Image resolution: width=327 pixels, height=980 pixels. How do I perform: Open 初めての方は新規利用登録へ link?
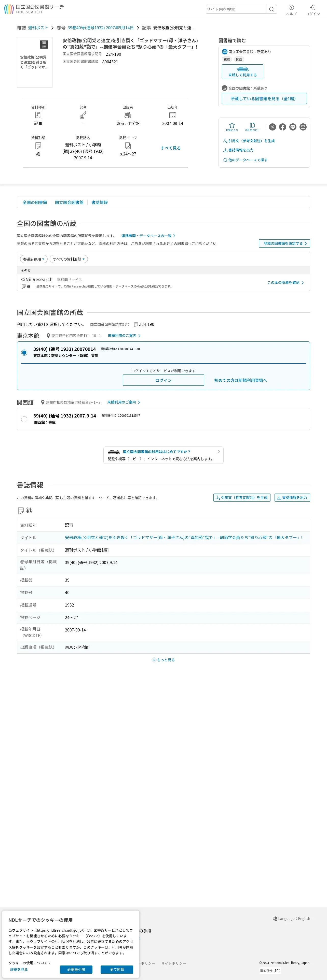click(x=241, y=380)
